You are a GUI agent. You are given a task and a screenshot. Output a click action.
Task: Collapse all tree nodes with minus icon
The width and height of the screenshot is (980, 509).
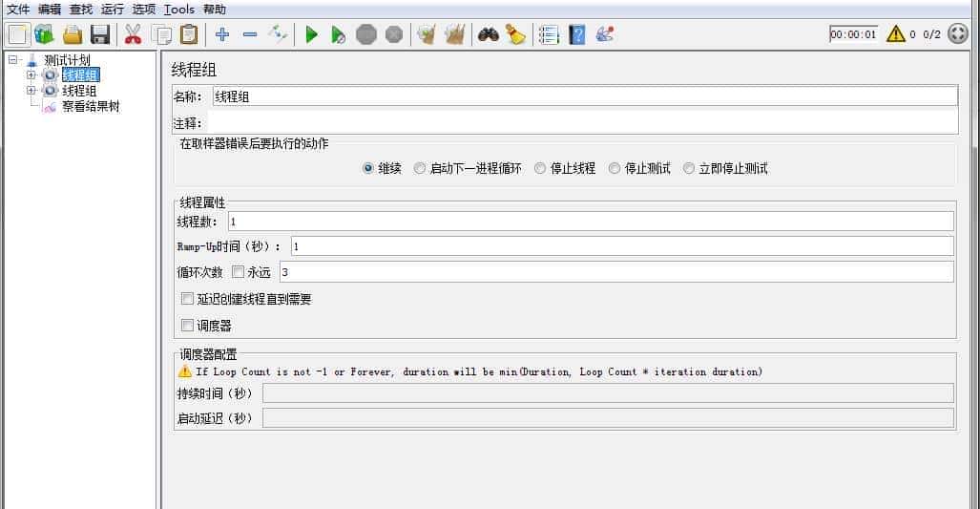coord(250,34)
